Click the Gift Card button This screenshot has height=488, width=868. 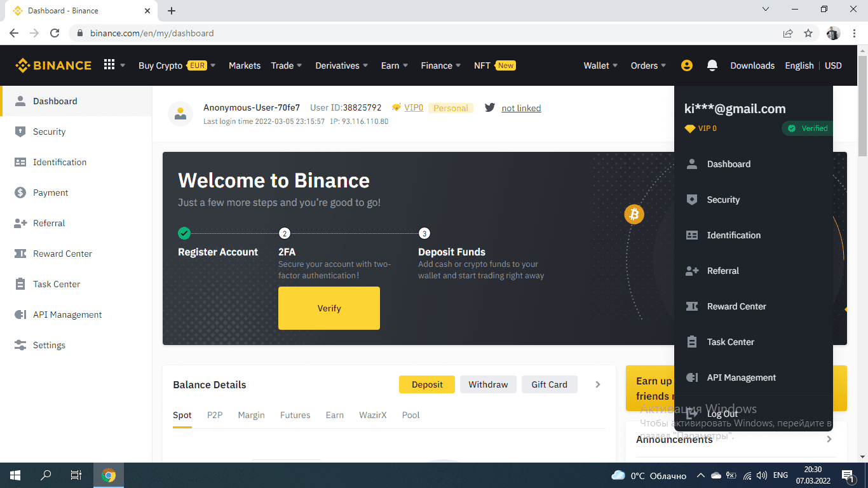pyautogui.click(x=550, y=384)
